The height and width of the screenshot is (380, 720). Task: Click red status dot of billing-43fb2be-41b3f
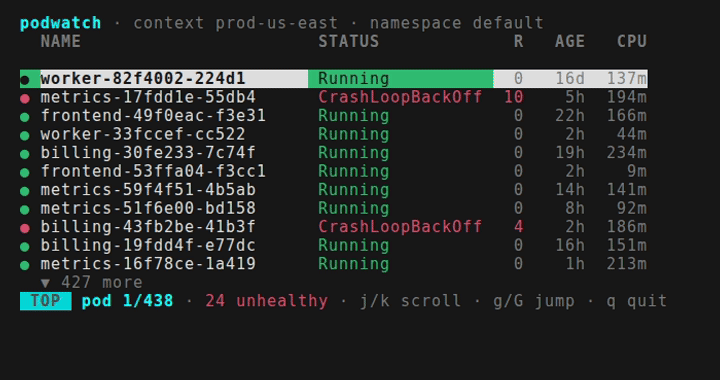click(x=25, y=228)
